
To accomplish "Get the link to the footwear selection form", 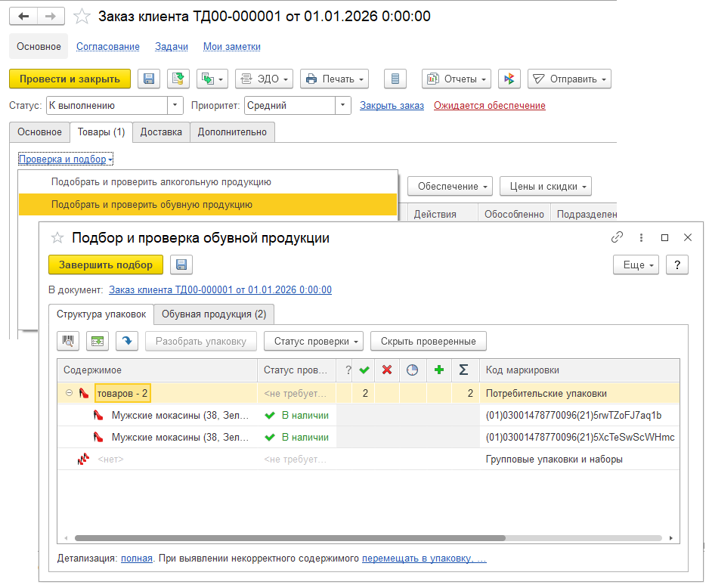I will pos(617,237).
